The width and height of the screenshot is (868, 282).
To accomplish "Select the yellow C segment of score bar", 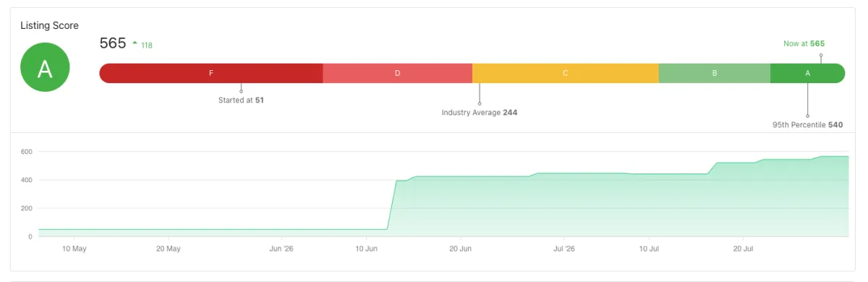I will (x=566, y=73).
